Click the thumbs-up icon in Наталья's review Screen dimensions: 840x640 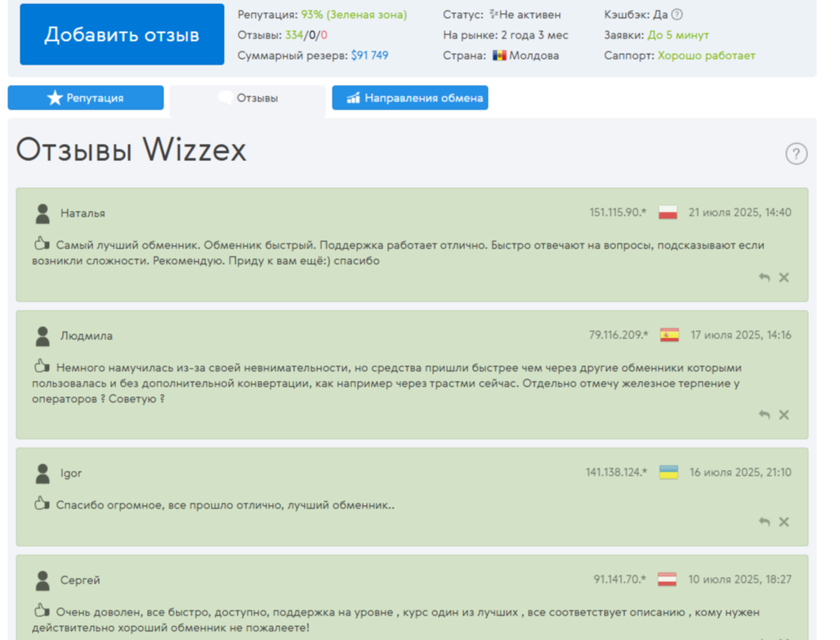[x=42, y=244]
